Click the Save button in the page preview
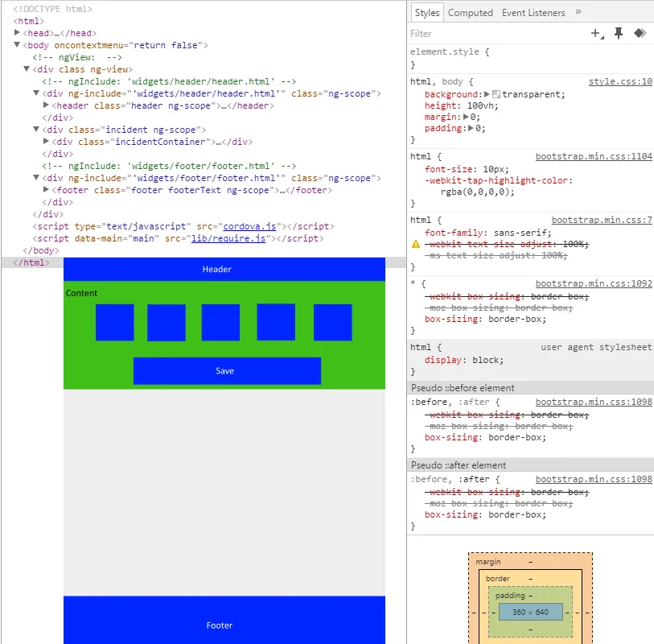 click(x=227, y=370)
